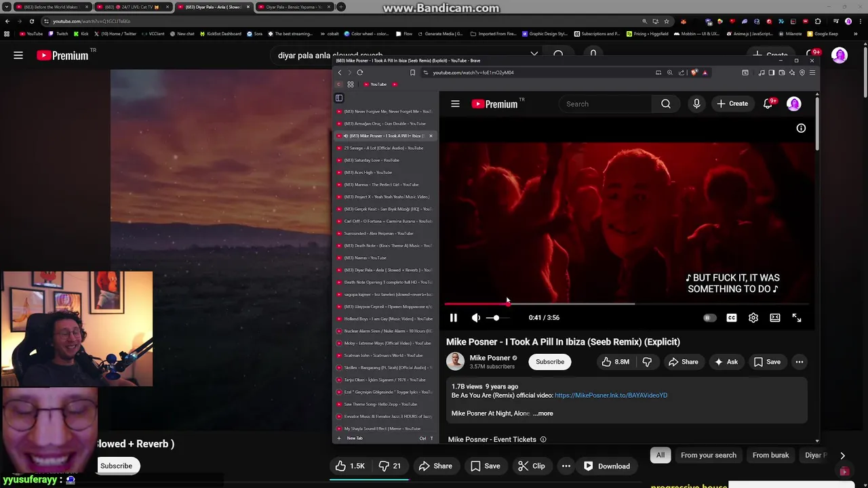This screenshot has height=488, width=868.
Task: Toggle the vertical tabs sidebar panel icon
Action: pos(339,98)
